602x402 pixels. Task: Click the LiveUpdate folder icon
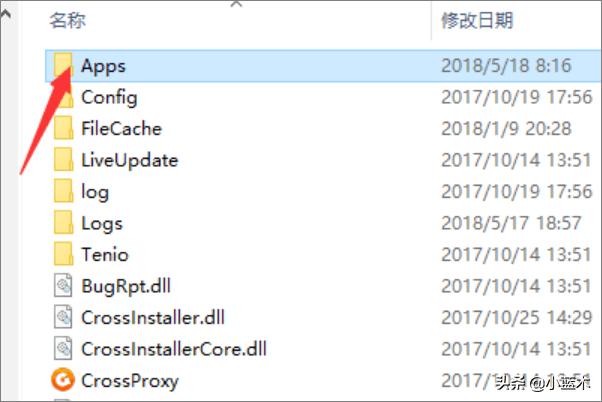64,160
